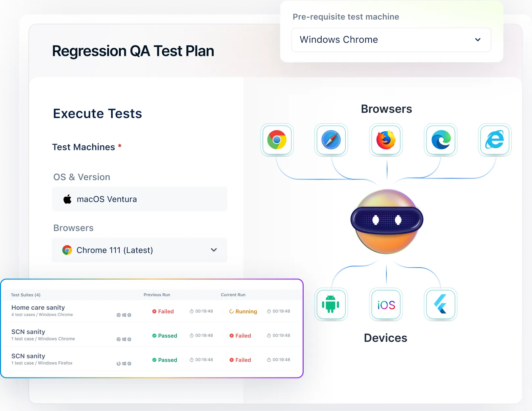Open the Test Suites (4) section
The height and width of the screenshot is (411, 532).
(x=25, y=295)
